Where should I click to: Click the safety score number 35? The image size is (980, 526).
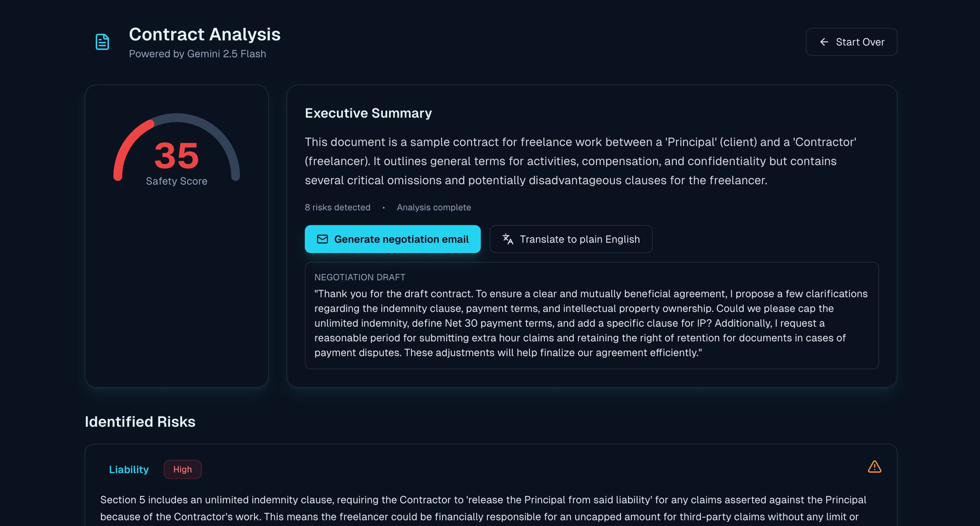tap(176, 156)
